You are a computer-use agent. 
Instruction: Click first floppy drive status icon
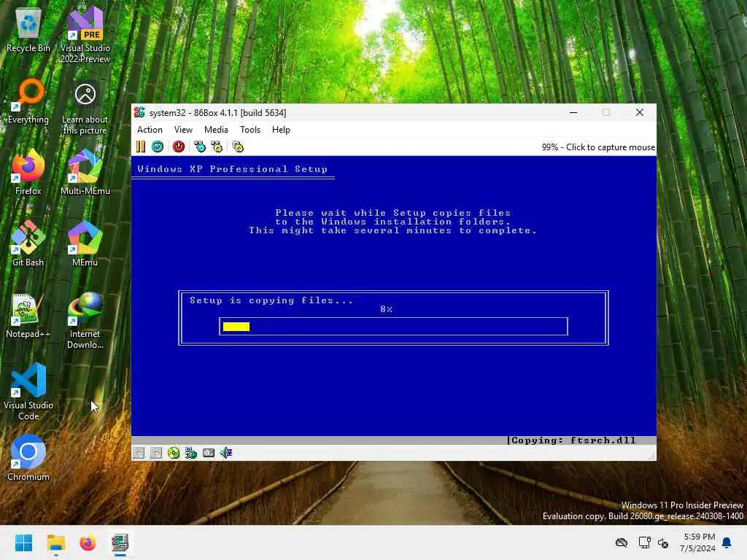(139, 453)
